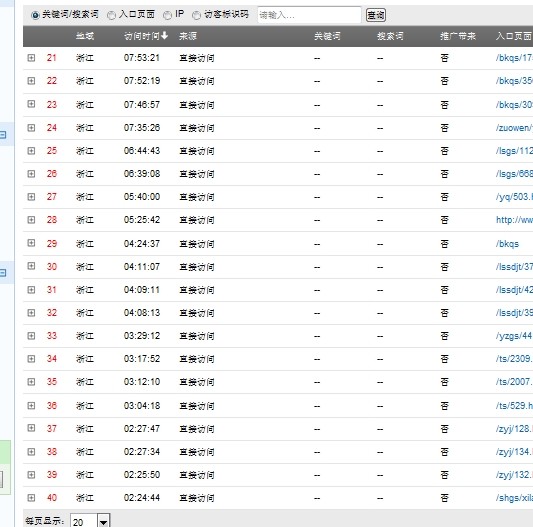
Task: Open the /bkqs entry page link
Action: point(507,244)
